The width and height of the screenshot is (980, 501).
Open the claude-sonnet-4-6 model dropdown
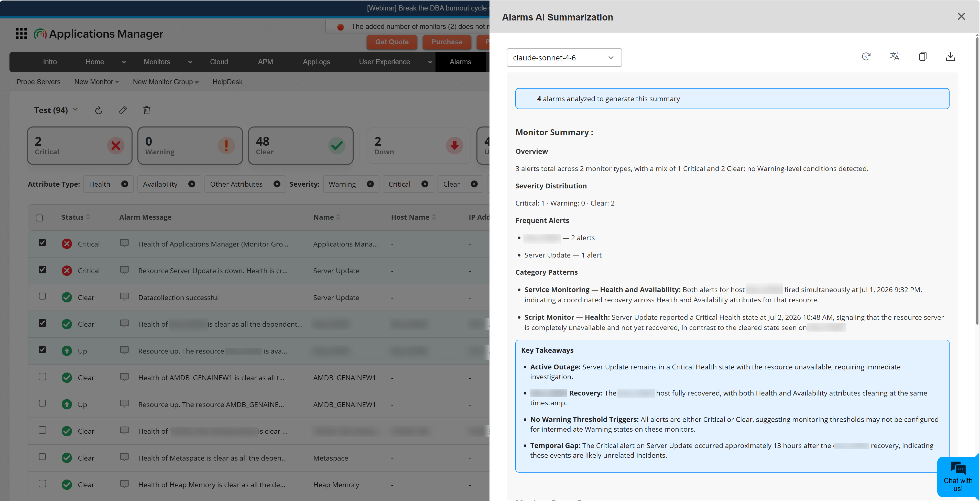tap(564, 58)
